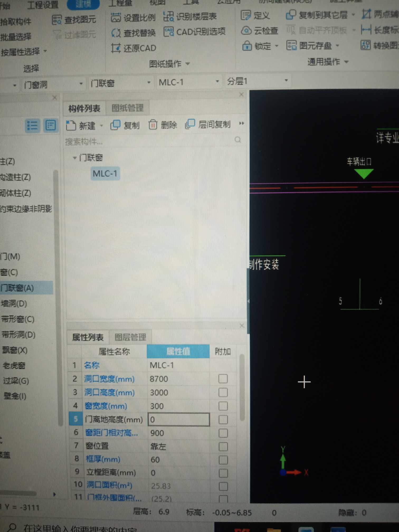Switch to the 构件列表 tab
Screen dimensions: 399x532
(84, 108)
